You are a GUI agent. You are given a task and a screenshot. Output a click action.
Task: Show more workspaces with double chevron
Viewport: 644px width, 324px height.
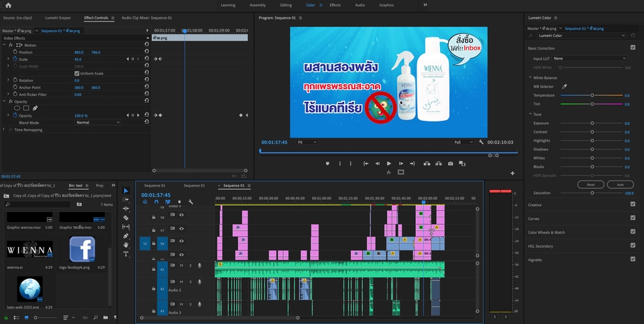pyautogui.click(x=425, y=5)
